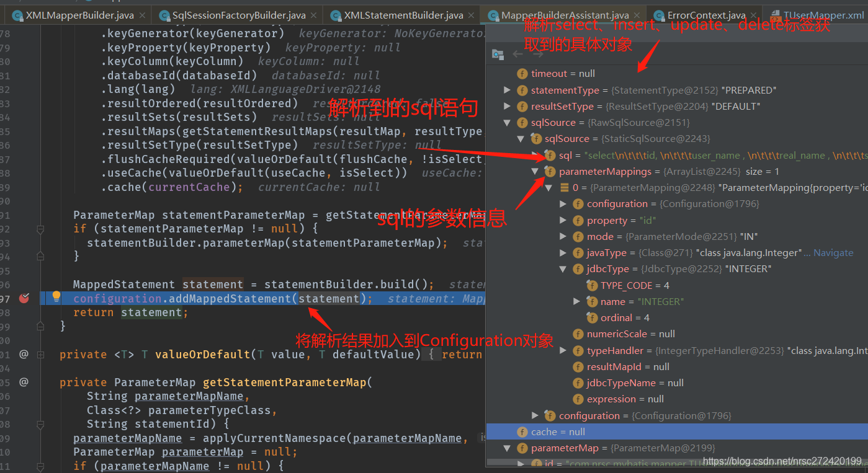Collapse the StaticSqlSource sqlSource node
The image size is (868, 473).
pos(521,138)
